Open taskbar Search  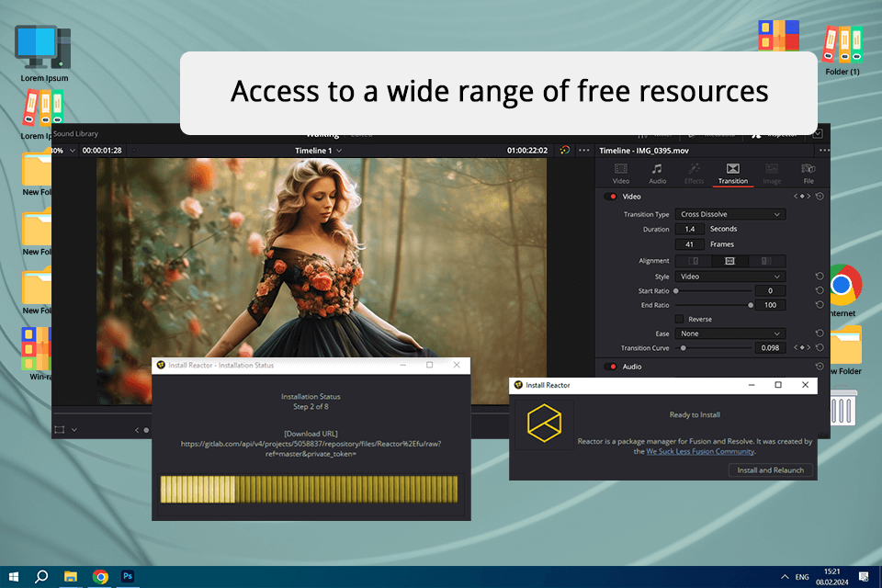[41, 577]
